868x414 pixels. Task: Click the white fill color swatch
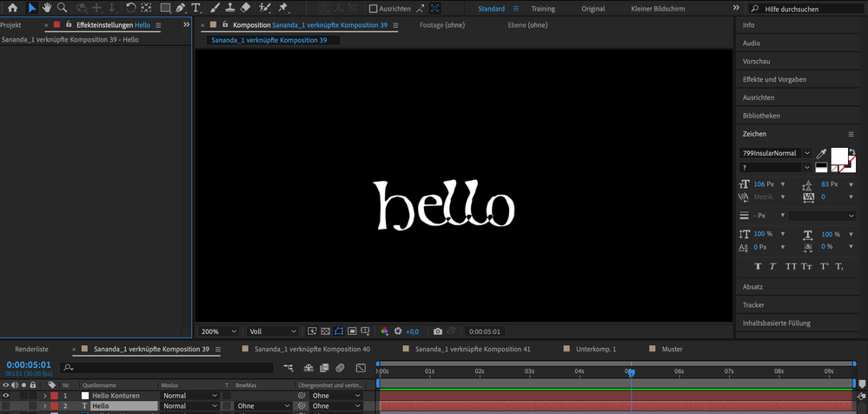838,155
